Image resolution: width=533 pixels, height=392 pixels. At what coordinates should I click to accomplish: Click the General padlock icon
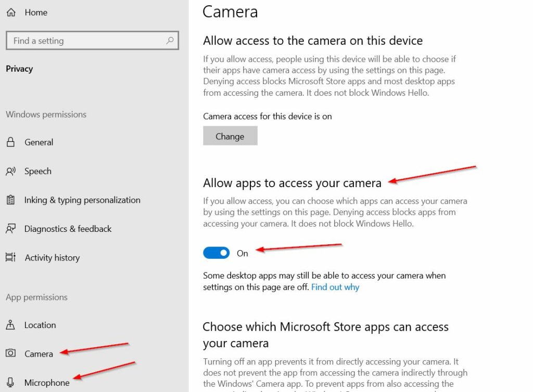click(10, 142)
